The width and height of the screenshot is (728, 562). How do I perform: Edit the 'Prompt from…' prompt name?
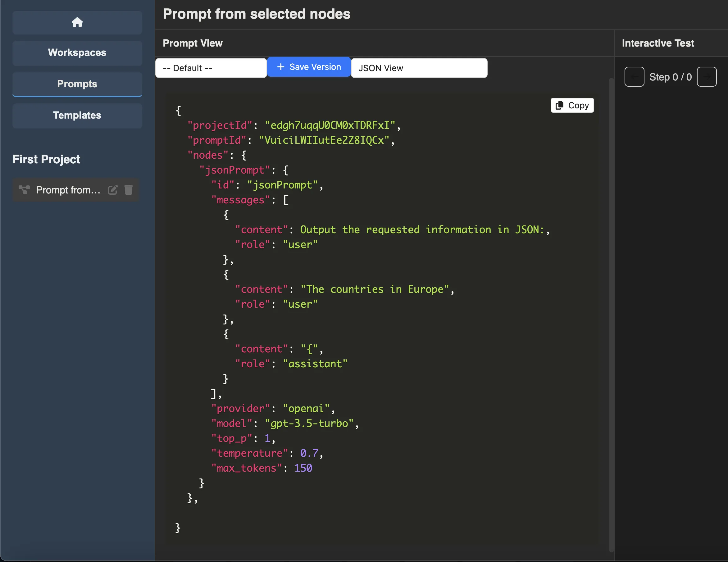click(x=113, y=190)
